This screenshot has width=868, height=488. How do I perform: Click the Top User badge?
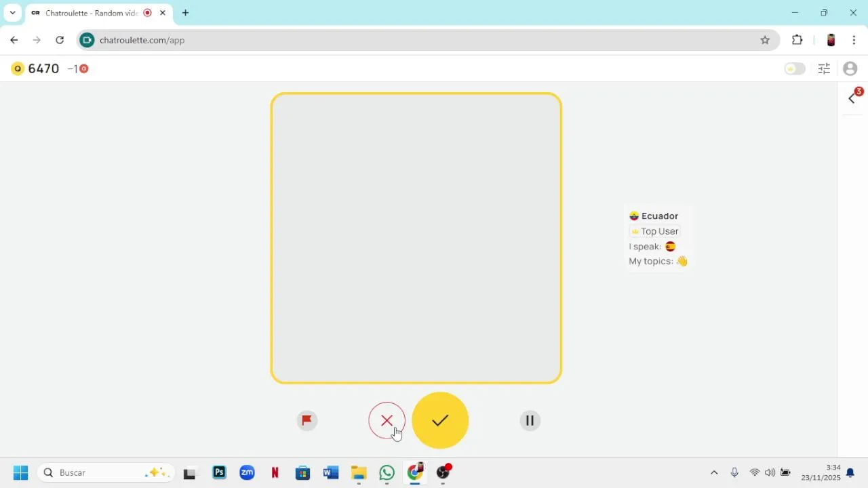[655, 231]
